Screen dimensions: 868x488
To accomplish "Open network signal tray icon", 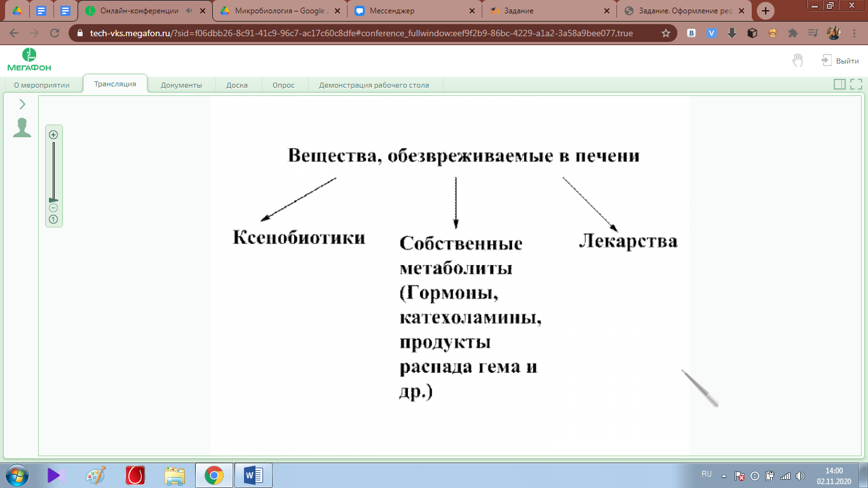I will point(785,475).
